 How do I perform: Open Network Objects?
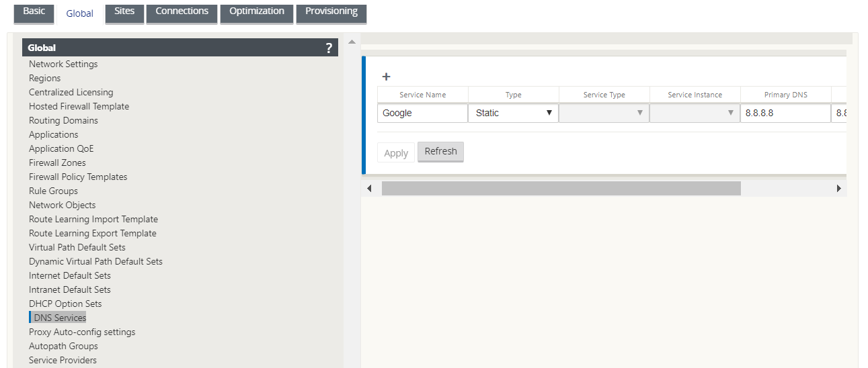62,205
